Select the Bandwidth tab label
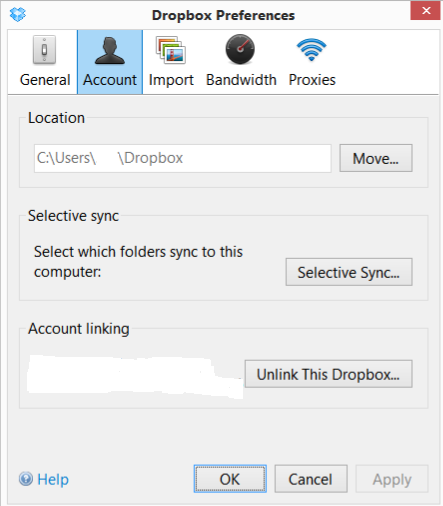The image size is (443, 506). click(x=241, y=80)
